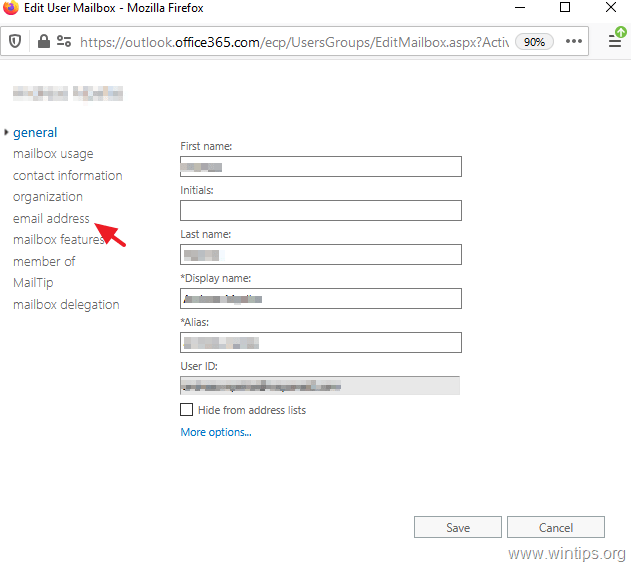
Task: Open the email address section
Action: coord(51,218)
